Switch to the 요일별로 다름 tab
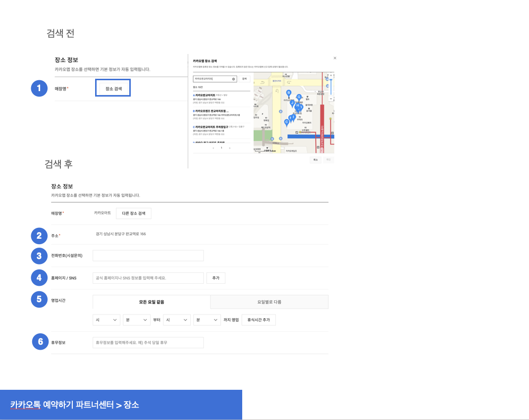The height and width of the screenshot is (420, 529). click(x=269, y=302)
